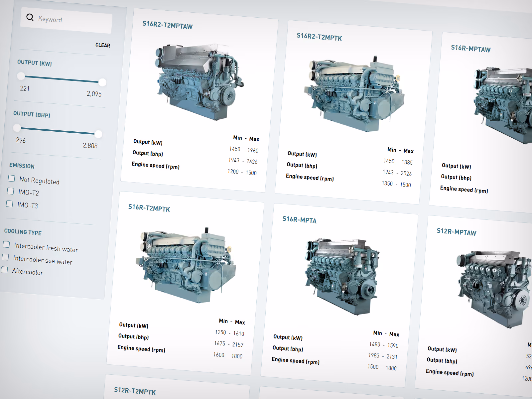532x399 pixels.
Task: Open the S16R-T2MPTK engine title link
Action: point(149,208)
